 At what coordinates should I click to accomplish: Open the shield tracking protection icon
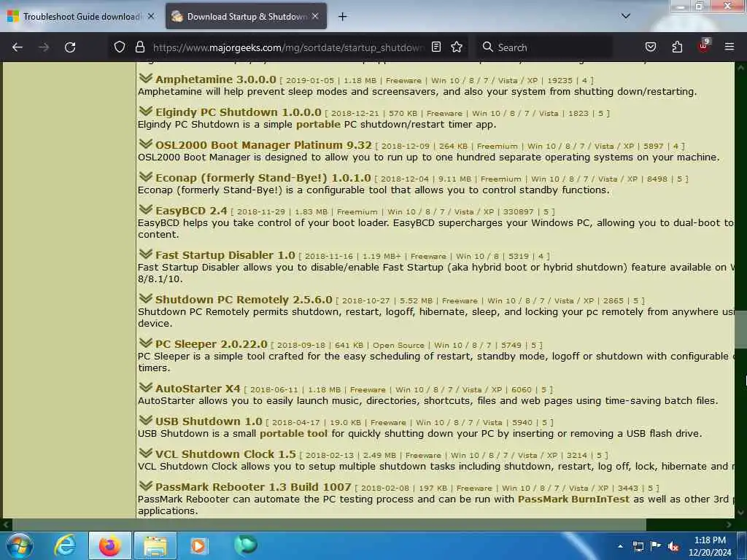(x=120, y=47)
